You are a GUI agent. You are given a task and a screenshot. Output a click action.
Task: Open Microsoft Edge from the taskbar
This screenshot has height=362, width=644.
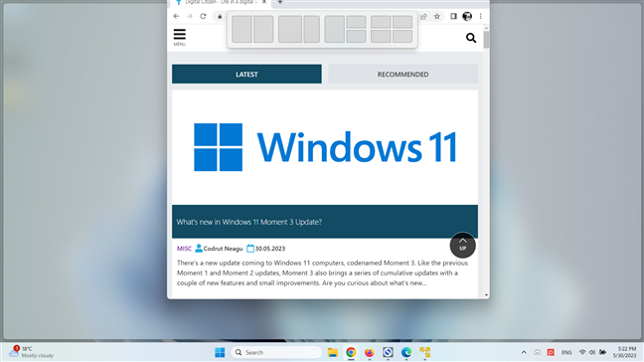(406, 352)
